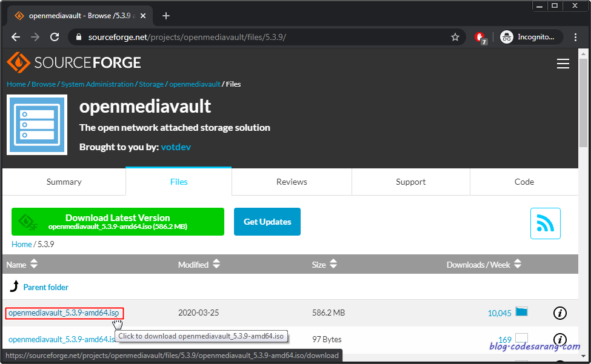Viewport: 591px width, 364px height.
Task: Open the Storage breadcrumb link
Action: coord(151,84)
